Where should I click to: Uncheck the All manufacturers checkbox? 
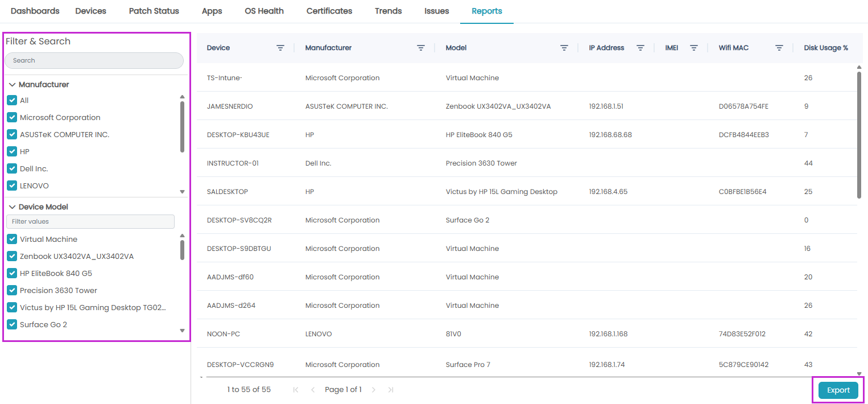pos(12,100)
